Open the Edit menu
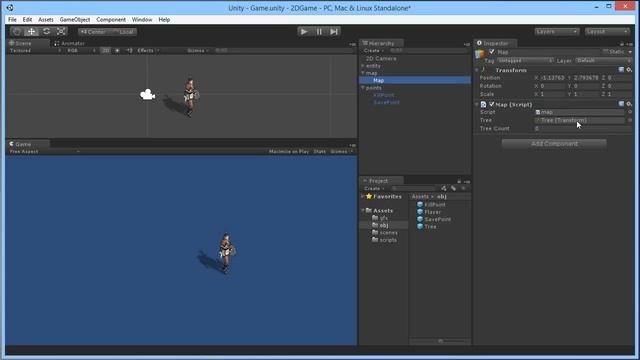 click(x=27, y=20)
